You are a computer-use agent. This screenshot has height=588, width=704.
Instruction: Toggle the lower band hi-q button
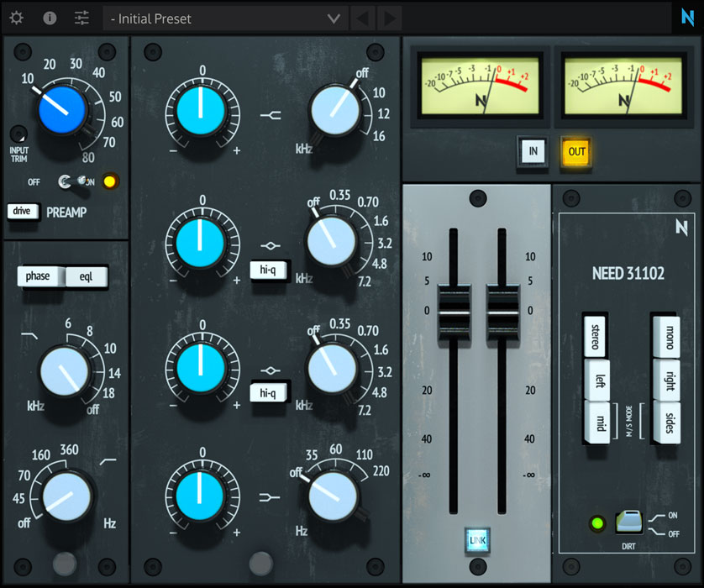(268, 393)
